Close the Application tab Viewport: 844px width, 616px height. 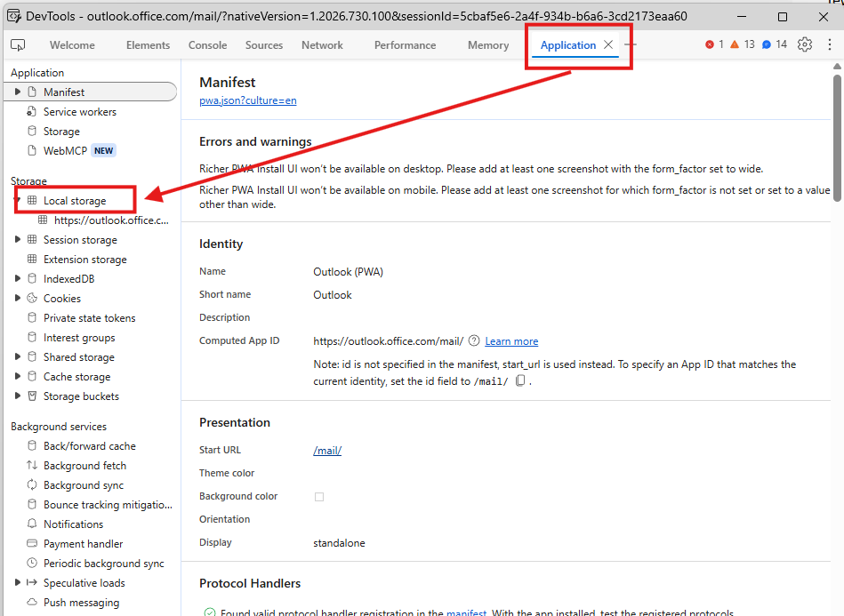[608, 44]
